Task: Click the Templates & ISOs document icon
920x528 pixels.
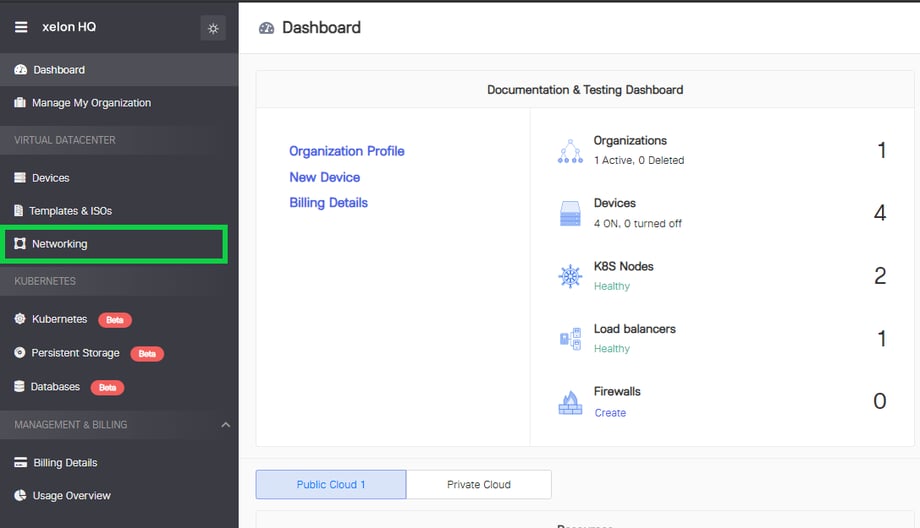Action: pyautogui.click(x=19, y=211)
